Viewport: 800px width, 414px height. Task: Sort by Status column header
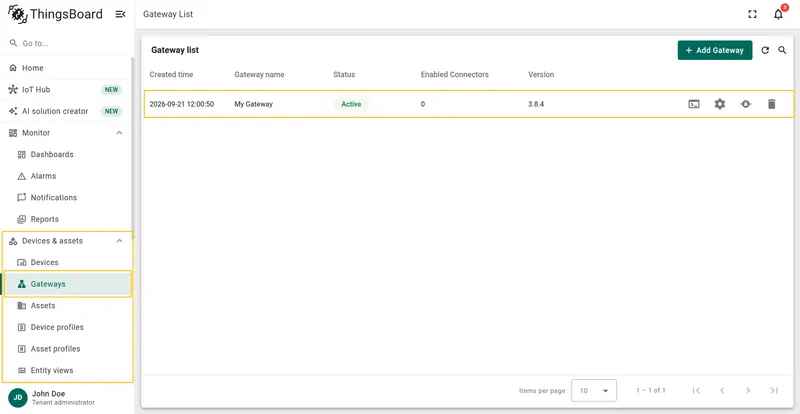click(344, 75)
